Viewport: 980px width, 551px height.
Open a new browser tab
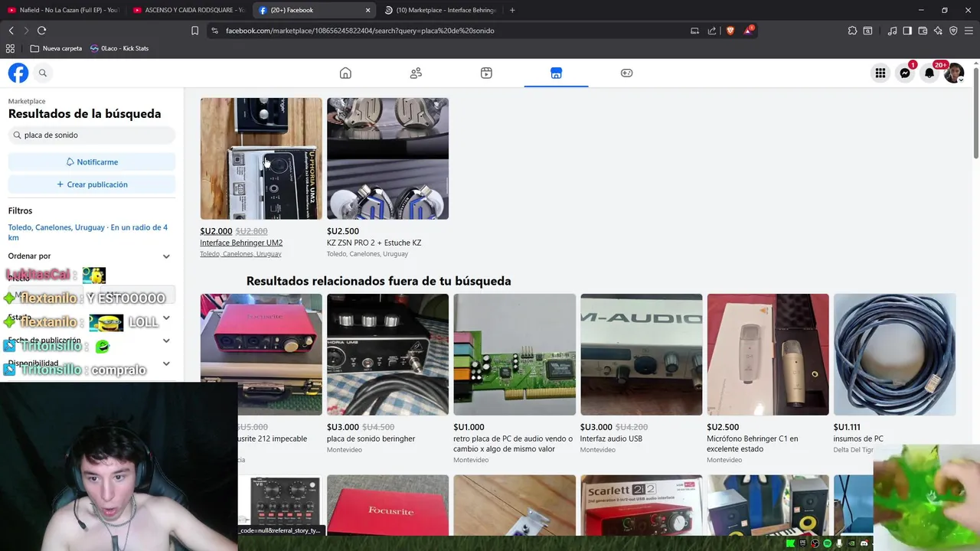(x=512, y=10)
